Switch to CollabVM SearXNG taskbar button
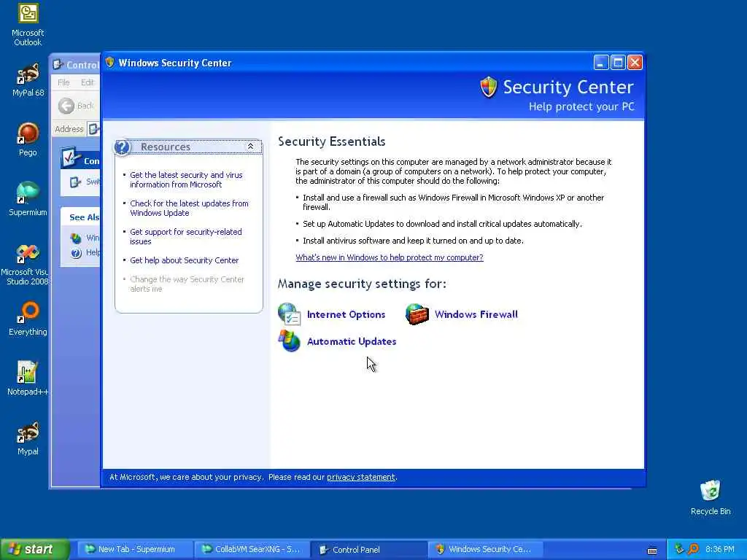The height and width of the screenshot is (560, 747). click(x=252, y=549)
